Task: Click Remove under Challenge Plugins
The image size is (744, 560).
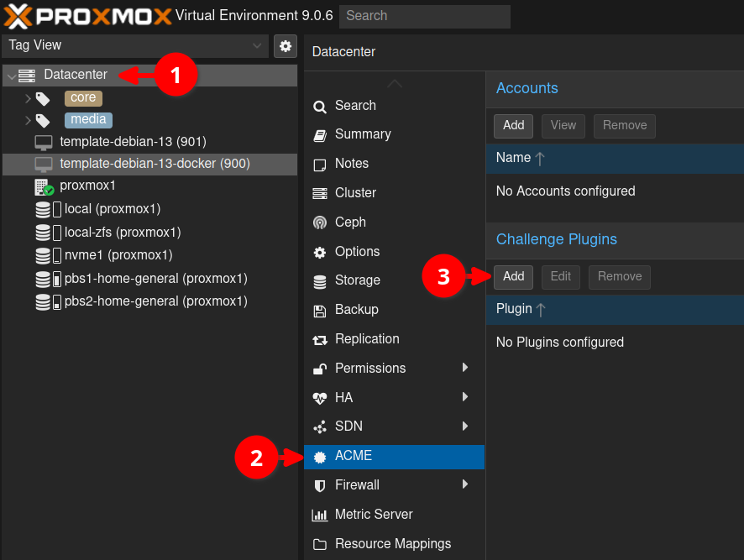Action: (620, 277)
